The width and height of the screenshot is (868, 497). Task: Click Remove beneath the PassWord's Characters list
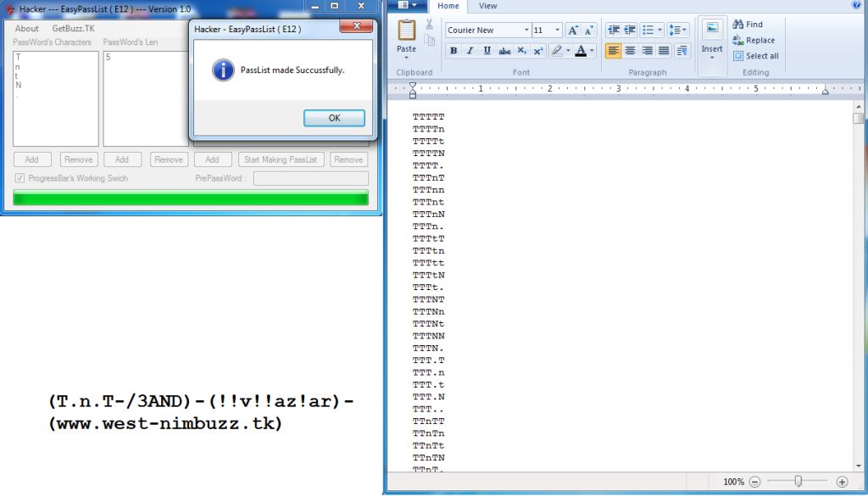tap(79, 159)
